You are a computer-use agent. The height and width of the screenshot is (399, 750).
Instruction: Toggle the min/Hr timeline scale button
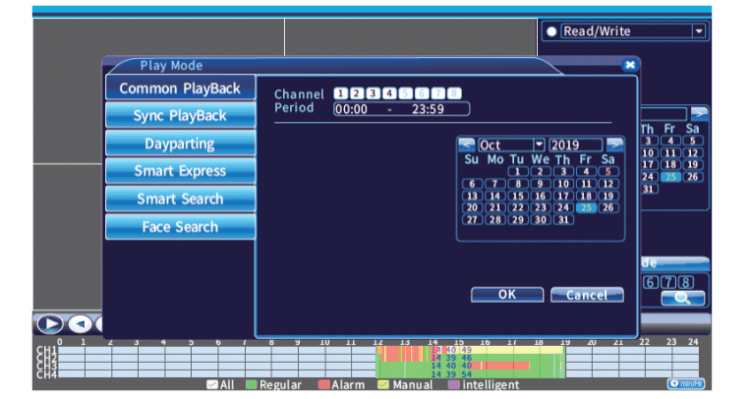pos(686,384)
